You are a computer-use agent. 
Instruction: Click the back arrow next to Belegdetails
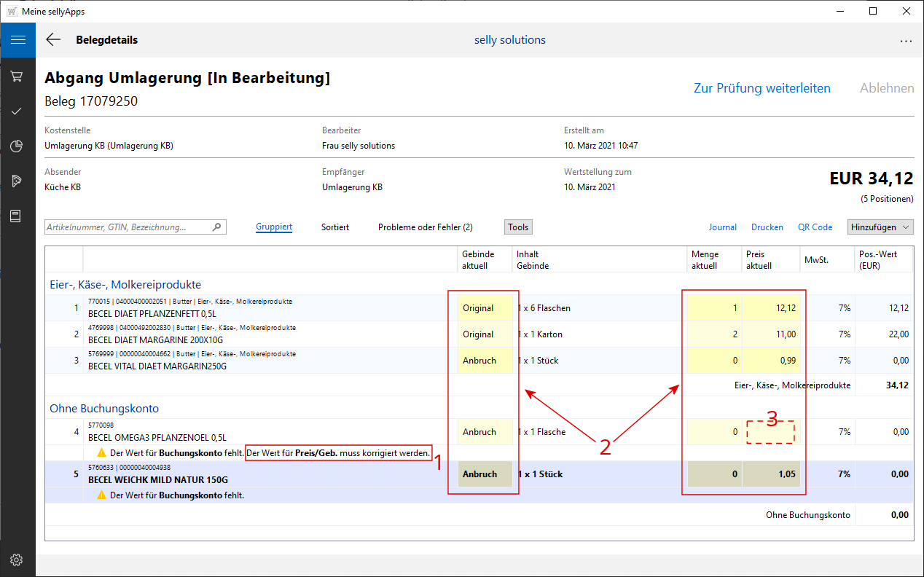click(x=53, y=40)
